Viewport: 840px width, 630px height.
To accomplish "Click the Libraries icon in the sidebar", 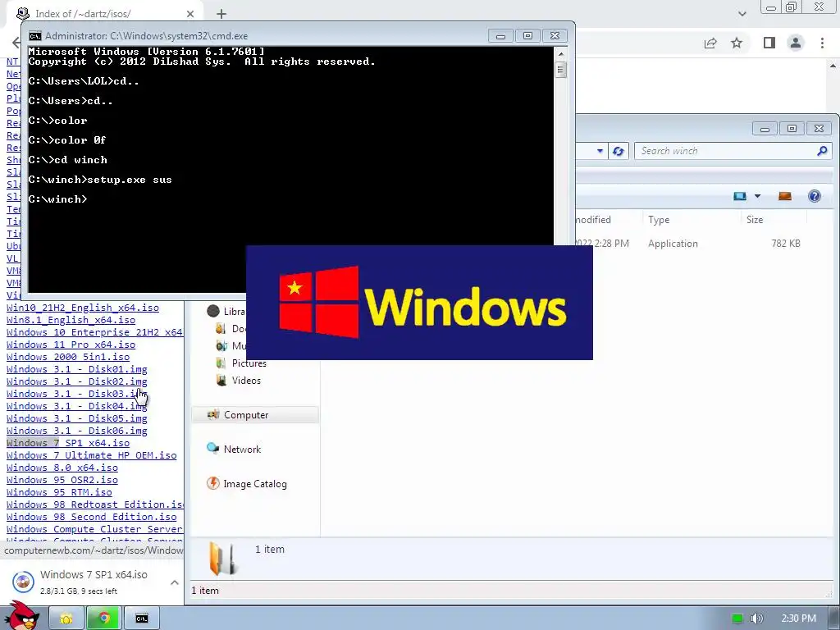I will pos(213,311).
